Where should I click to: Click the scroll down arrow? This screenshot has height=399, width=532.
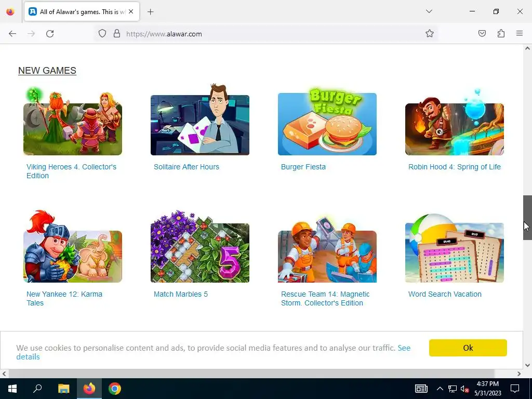tap(527, 365)
